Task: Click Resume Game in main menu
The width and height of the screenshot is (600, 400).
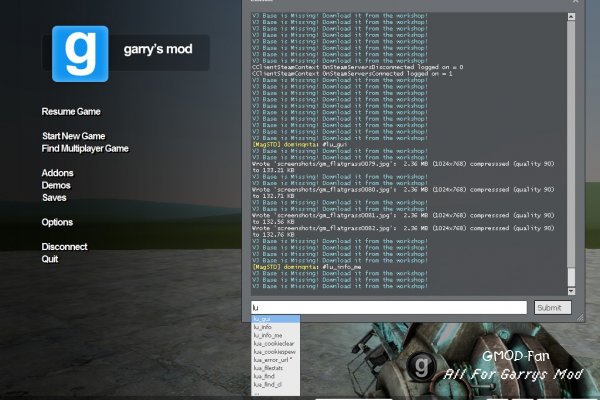Action: 71,111
